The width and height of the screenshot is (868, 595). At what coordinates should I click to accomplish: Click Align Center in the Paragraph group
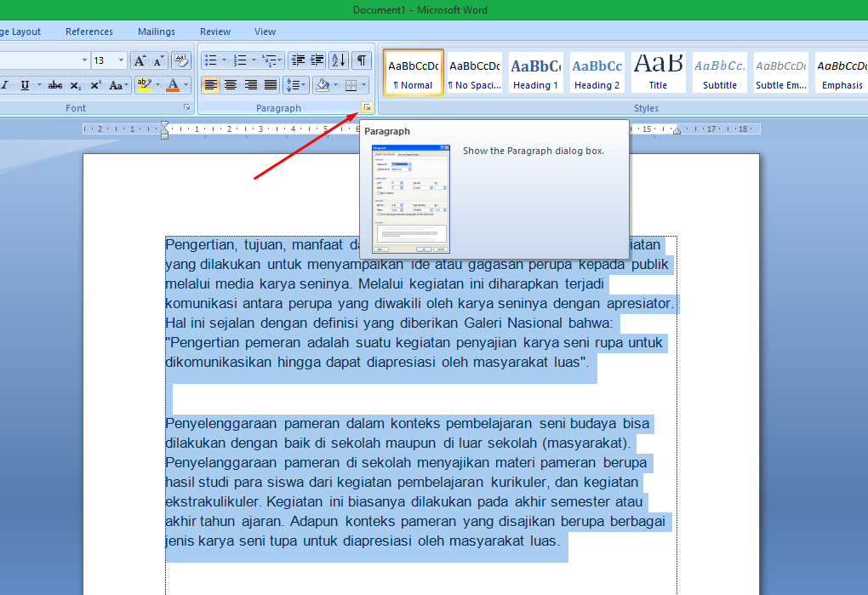point(231,83)
